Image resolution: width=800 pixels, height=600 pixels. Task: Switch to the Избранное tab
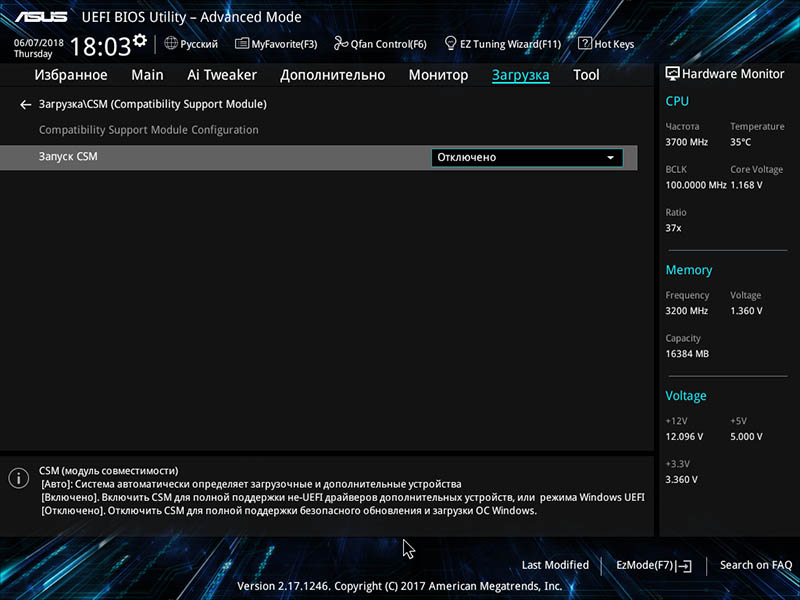coord(71,75)
